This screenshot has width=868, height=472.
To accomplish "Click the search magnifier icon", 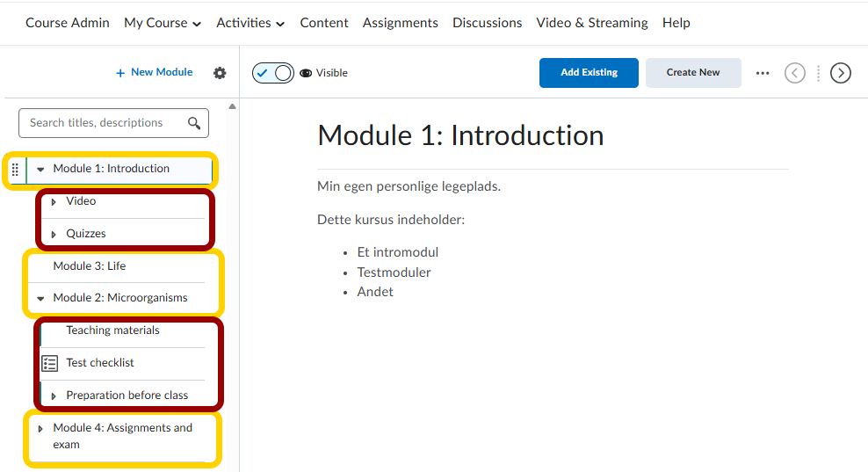I will [194, 123].
